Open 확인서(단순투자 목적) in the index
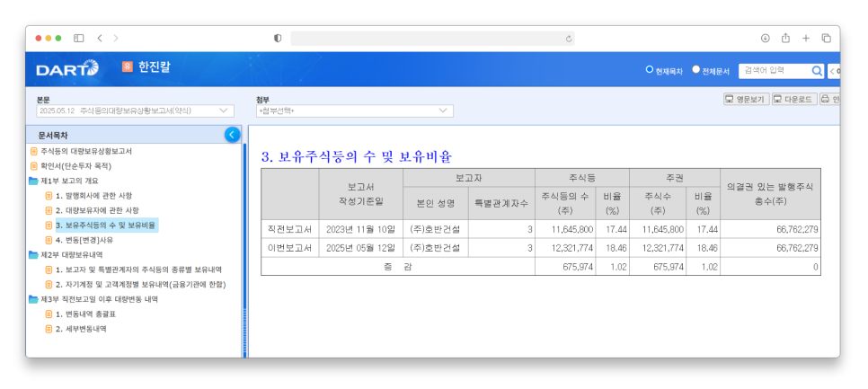The height and width of the screenshot is (389, 868). point(75,166)
